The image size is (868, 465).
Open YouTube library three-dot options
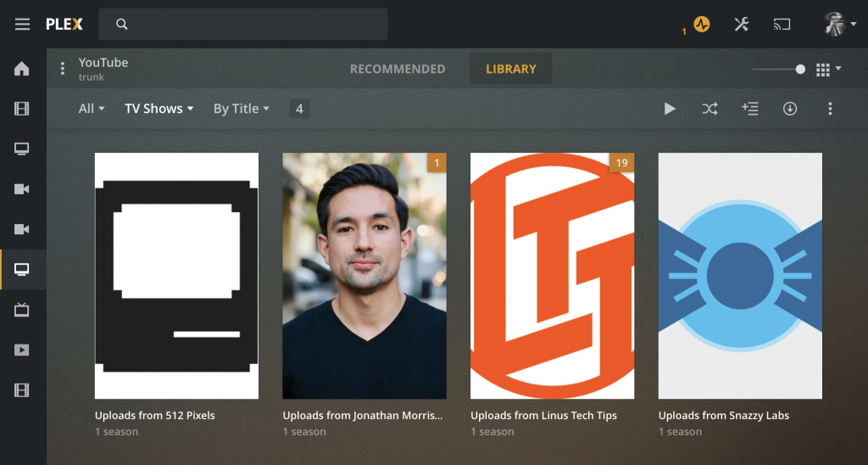[x=63, y=68]
